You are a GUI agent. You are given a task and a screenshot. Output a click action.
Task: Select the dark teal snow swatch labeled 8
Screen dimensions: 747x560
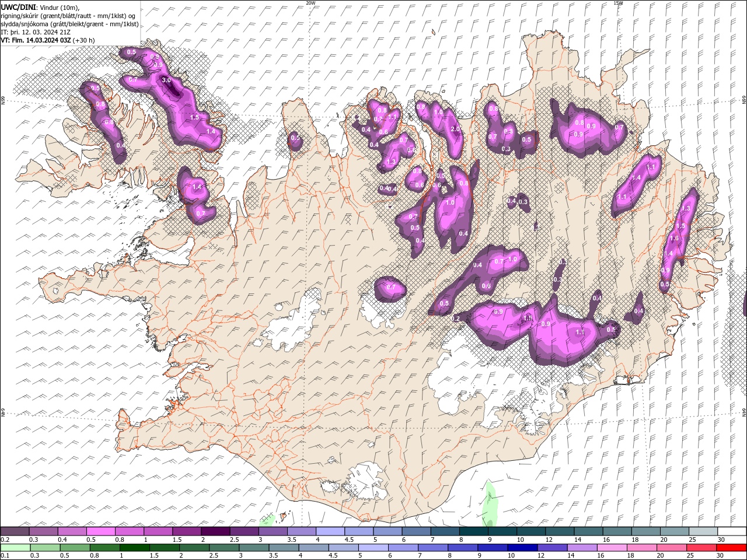click(473, 531)
